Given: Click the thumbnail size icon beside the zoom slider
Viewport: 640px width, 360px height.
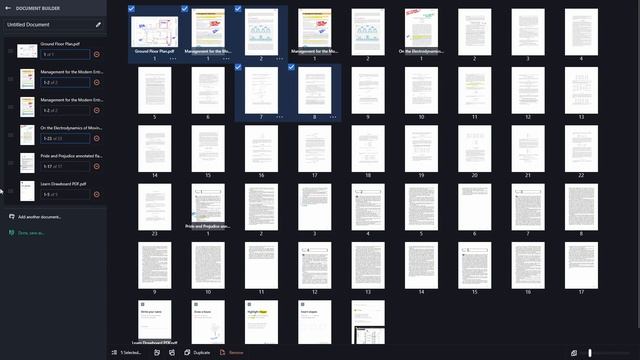Looking at the screenshot, I should tap(573, 353).
